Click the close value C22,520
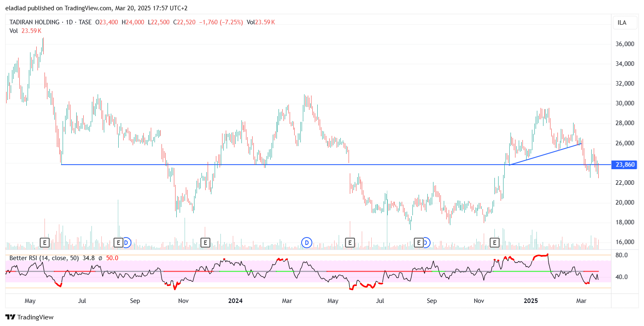 pyautogui.click(x=184, y=22)
